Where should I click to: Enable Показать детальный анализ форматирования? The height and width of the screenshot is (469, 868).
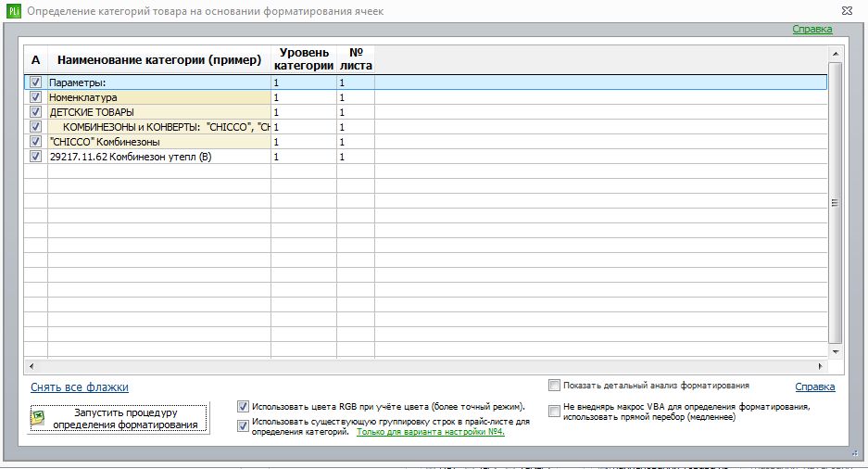pyautogui.click(x=554, y=385)
